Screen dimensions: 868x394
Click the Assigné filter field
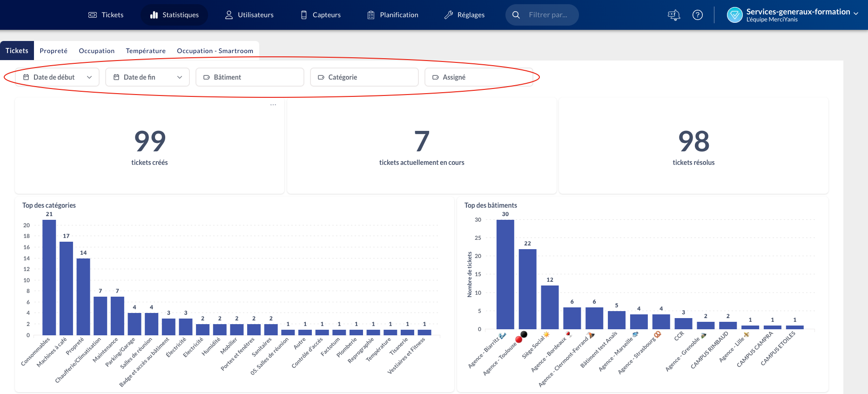pyautogui.click(x=478, y=77)
